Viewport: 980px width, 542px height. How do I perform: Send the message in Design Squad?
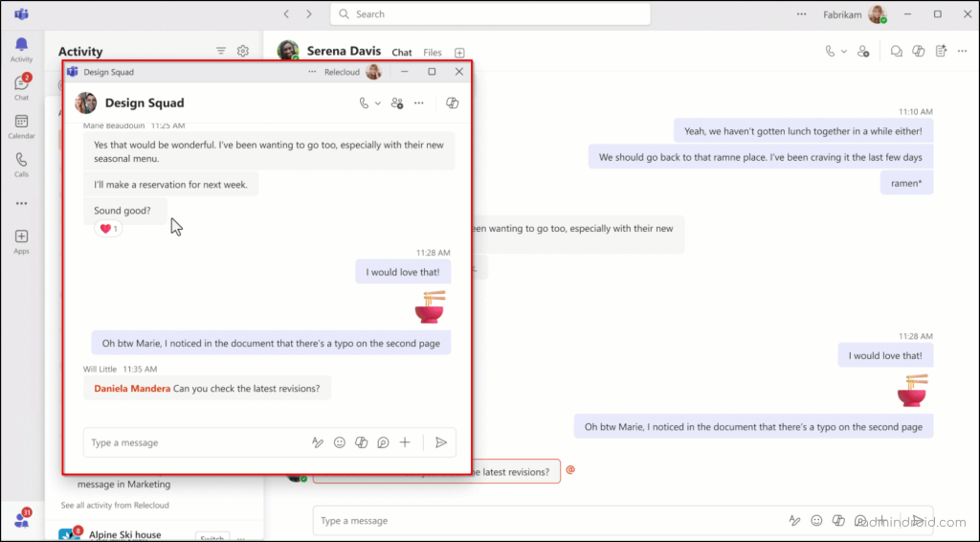pyautogui.click(x=441, y=442)
